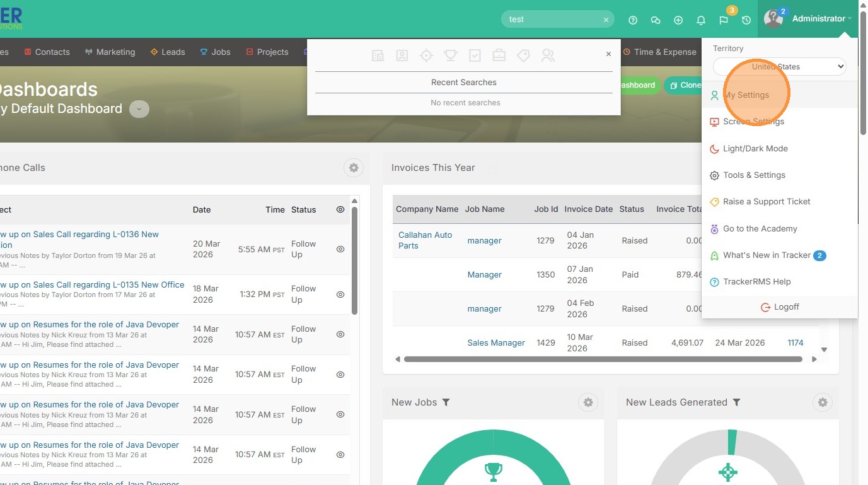Filter search by companies building icon
868x485 pixels.
378,56
